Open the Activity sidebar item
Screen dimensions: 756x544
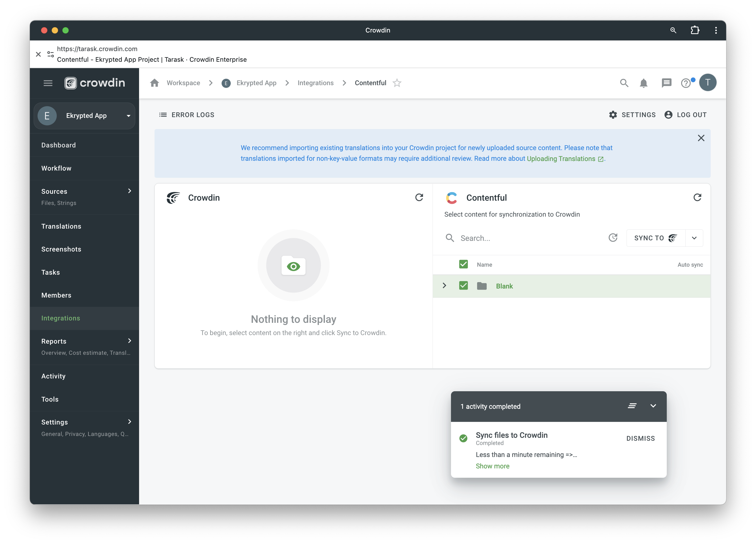tap(84, 376)
